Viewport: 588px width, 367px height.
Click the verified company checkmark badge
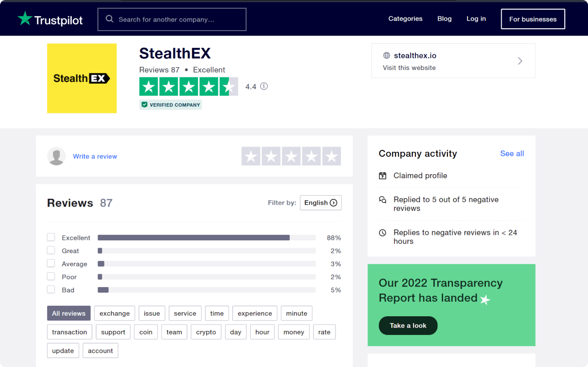click(170, 105)
